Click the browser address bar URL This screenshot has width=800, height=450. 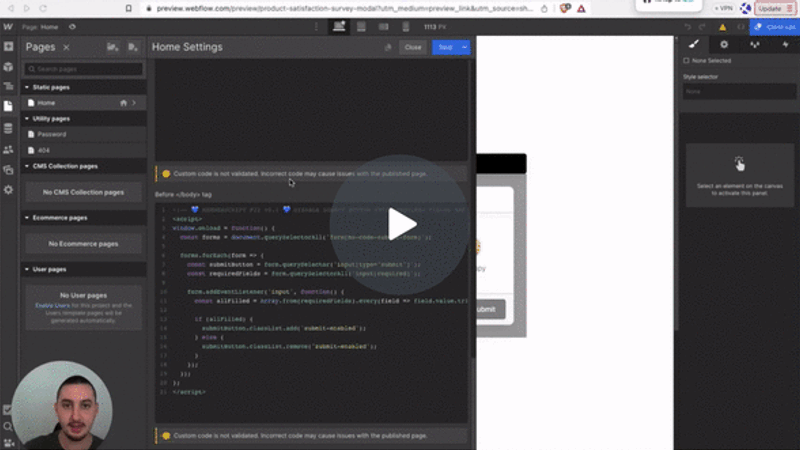pyautogui.click(x=344, y=9)
